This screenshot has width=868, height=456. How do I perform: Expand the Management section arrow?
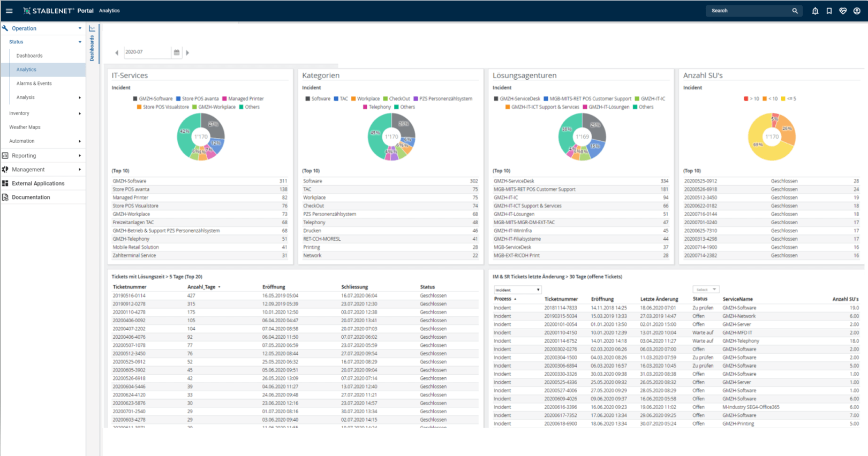(80, 170)
